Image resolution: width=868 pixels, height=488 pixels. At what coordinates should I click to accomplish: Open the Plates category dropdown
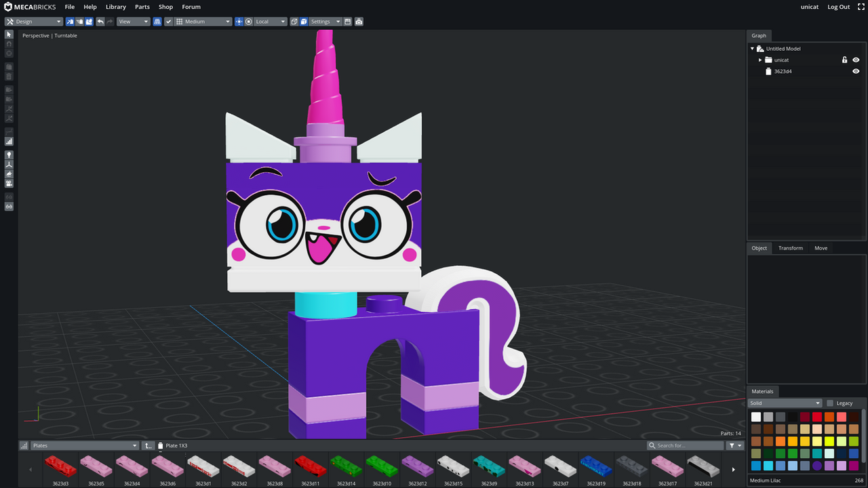point(85,446)
